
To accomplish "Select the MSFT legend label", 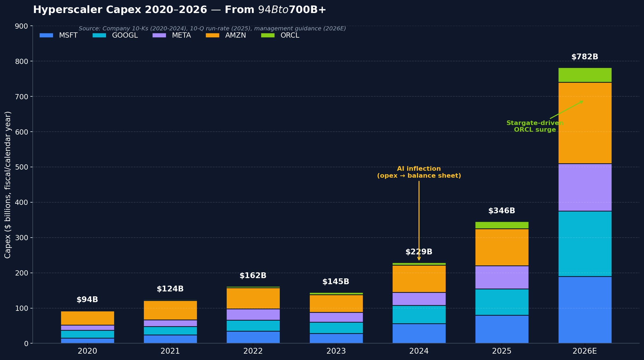I will click(x=68, y=35).
